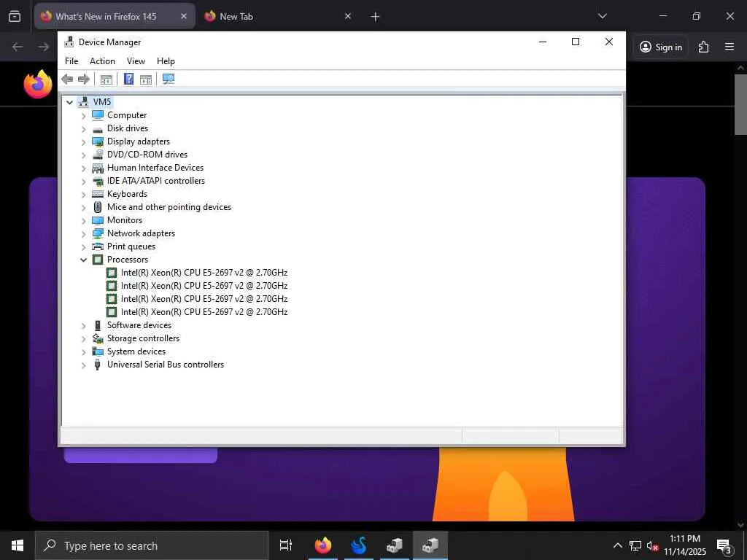Select the DVD/CD-ROM drives icon
This screenshot has width=747, height=560.
[x=98, y=155]
